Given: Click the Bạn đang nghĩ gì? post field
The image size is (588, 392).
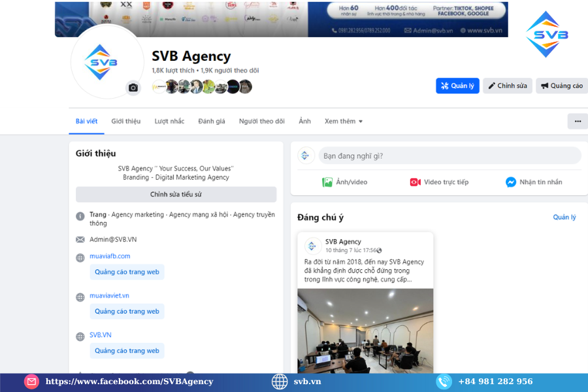Looking at the screenshot, I should click(x=449, y=155).
